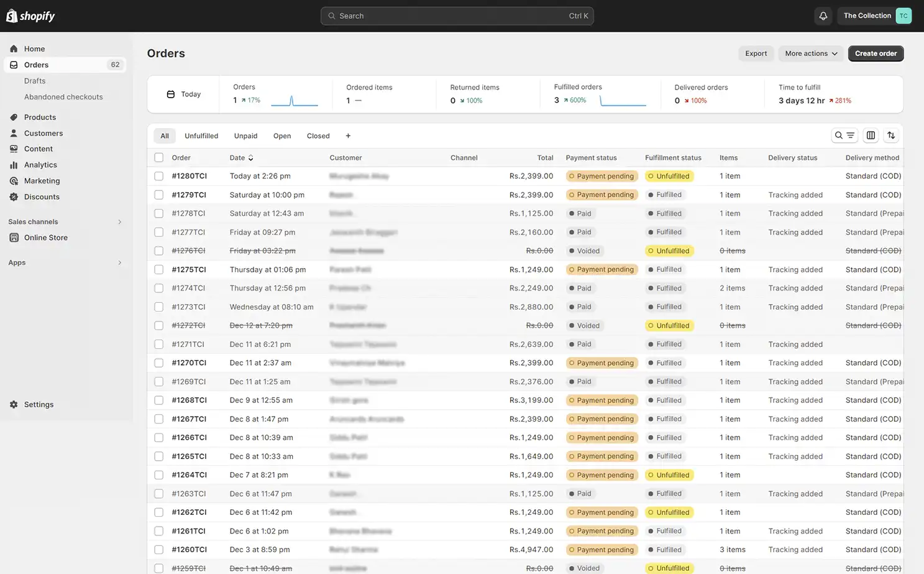This screenshot has width=924, height=574.
Task: Expand the Apps section
Action: pyautogui.click(x=66, y=262)
